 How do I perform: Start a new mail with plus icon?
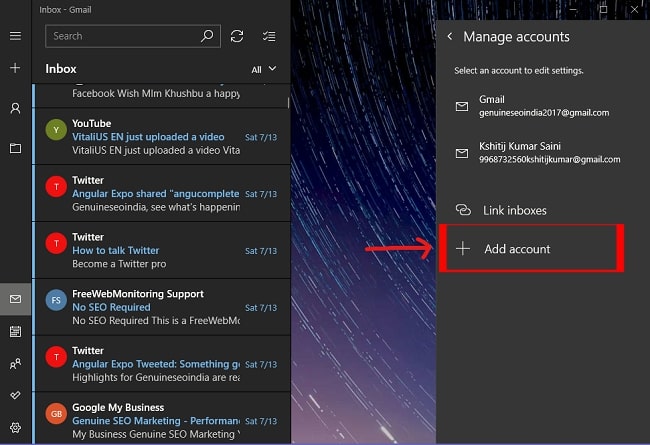[15, 68]
